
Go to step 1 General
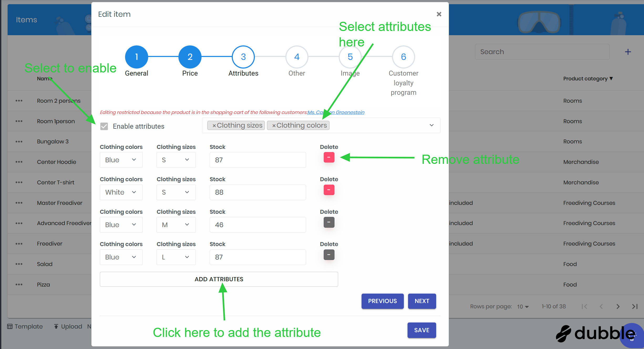point(136,57)
